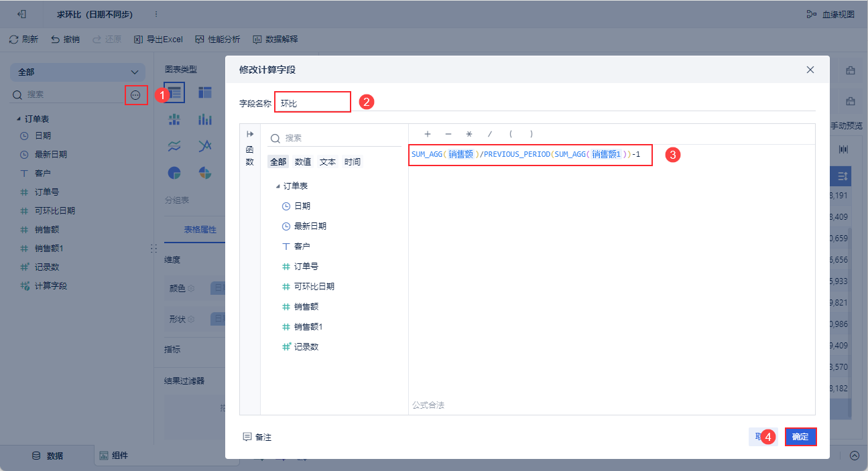Viewport: 868px width, 471px height.
Task: Select the pie chart type icon
Action: click(174, 173)
